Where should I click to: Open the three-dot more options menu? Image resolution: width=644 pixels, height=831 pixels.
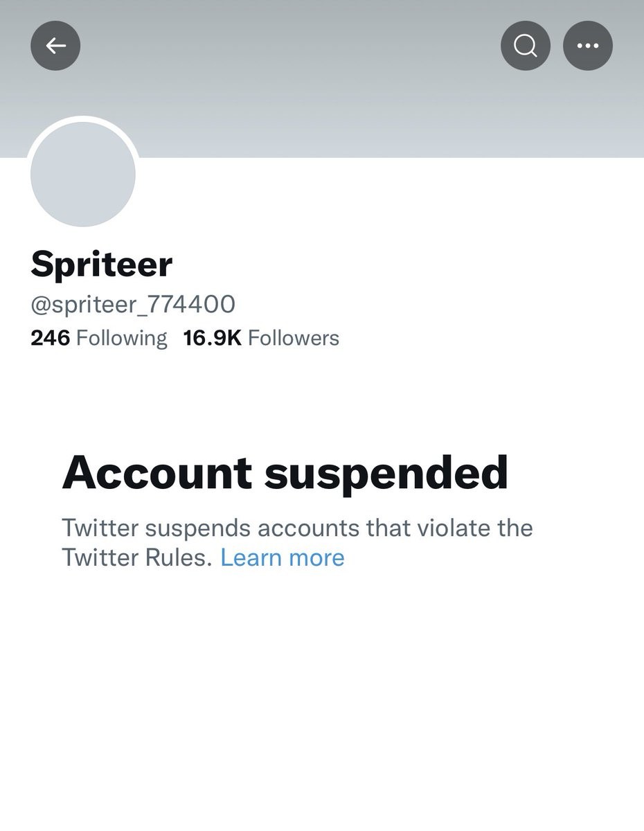(x=588, y=46)
